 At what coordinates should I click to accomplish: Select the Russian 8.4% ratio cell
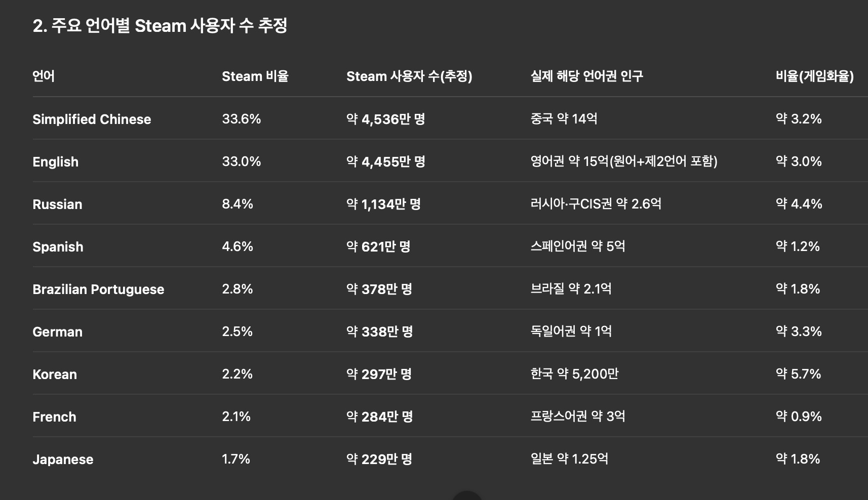(x=237, y=204)
